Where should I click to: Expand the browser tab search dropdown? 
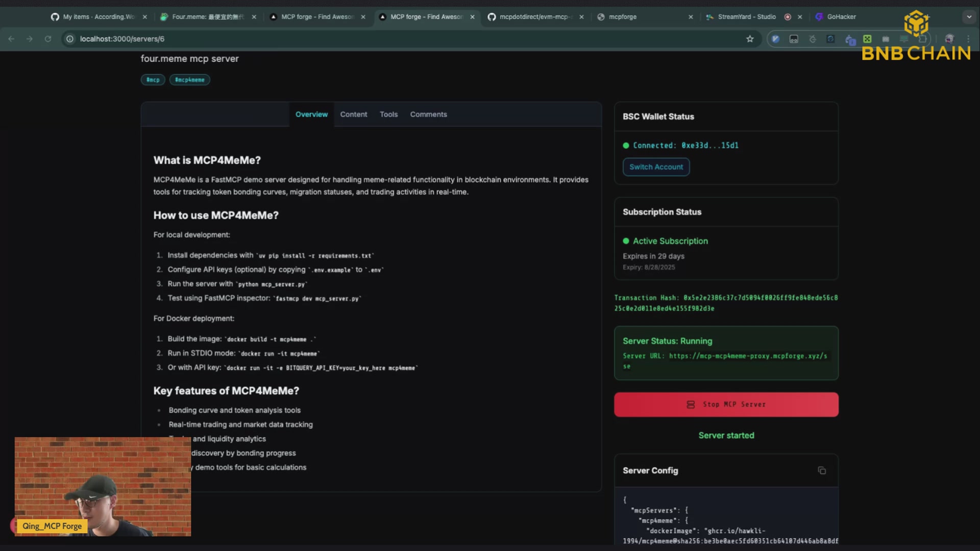(x=969, y=17)
